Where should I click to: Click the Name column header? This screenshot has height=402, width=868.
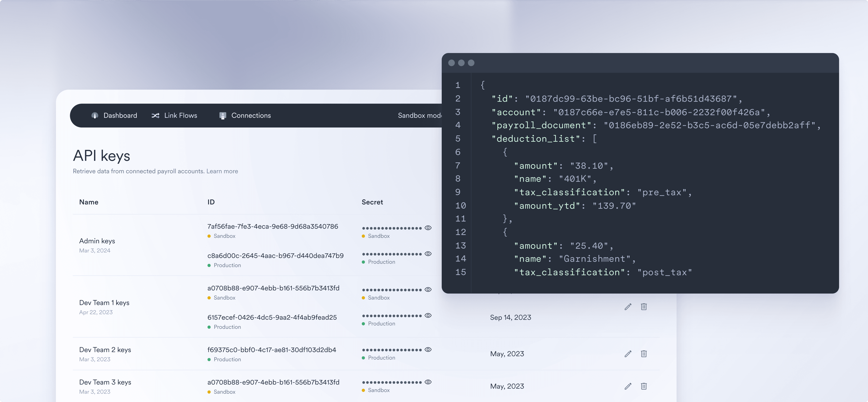[89, 202]
